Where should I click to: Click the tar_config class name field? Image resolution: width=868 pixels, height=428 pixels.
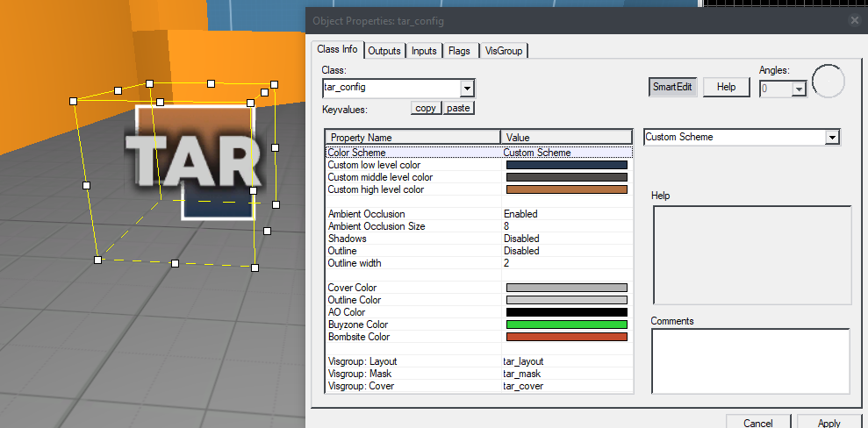[391, 88]
